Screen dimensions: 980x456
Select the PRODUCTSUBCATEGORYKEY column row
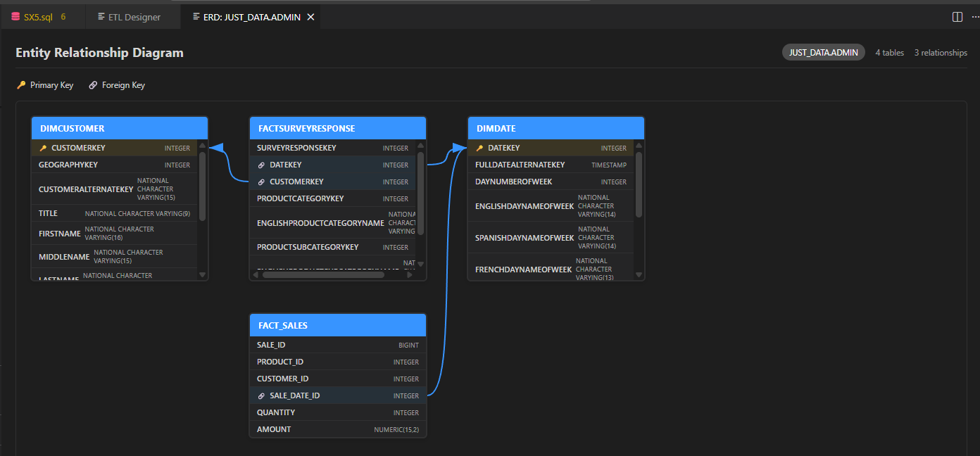pyautogui.click(x=333, y=247)
